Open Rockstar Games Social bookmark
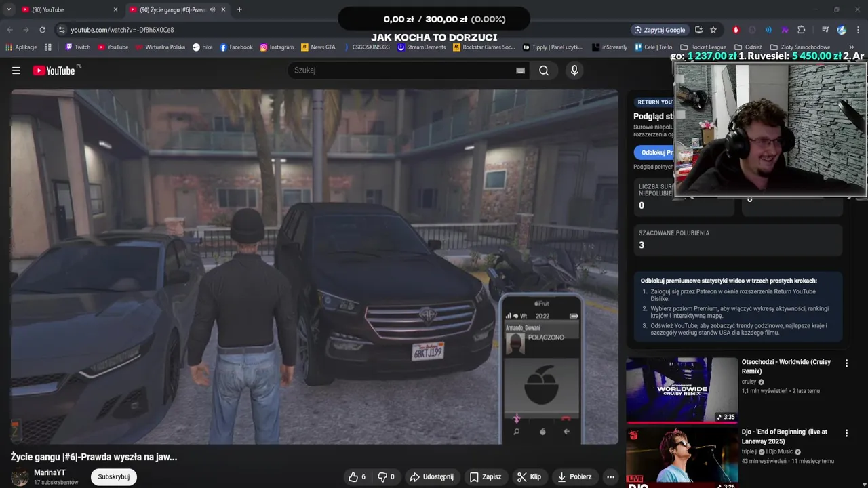 [484, 47]
